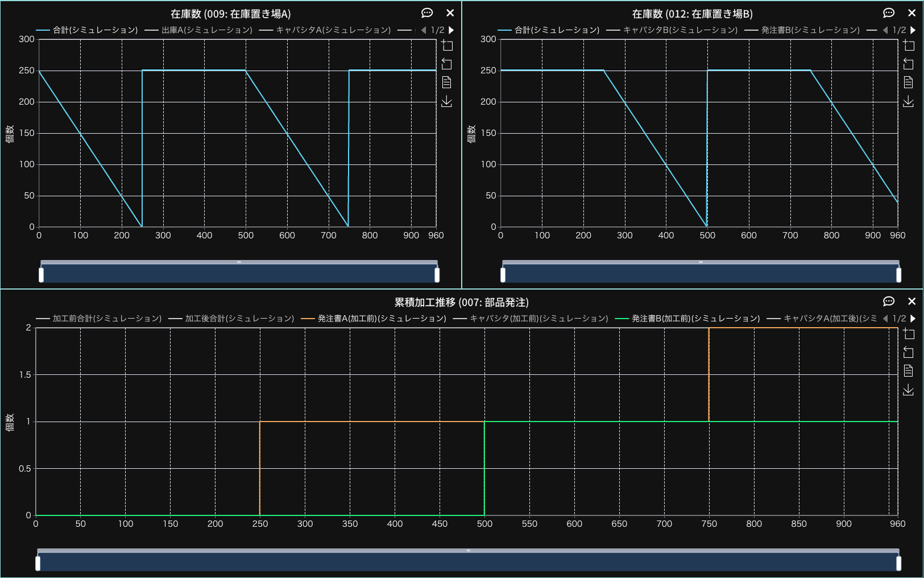Reset zoom on the 部品発注 chart
The width and height of the screenshot is (924, 578).
(x=909, y=352)
